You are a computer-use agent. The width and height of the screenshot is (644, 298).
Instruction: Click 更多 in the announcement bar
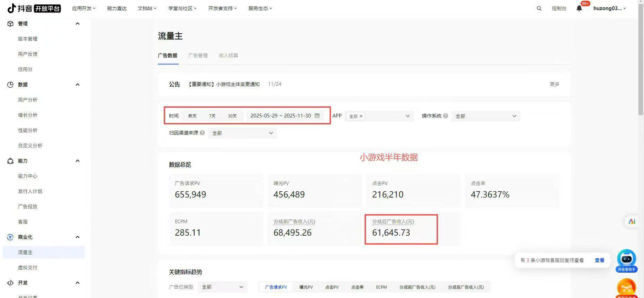[x=554, y=84]
